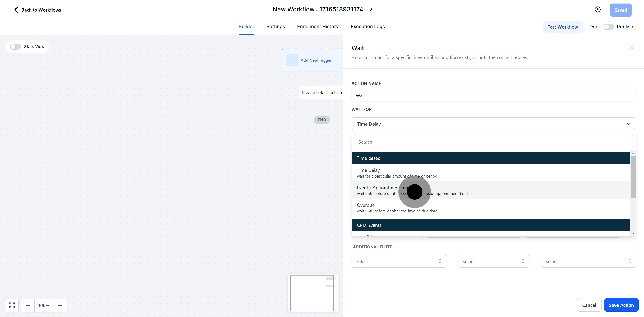Toggle the Stats View switch

coord(15,47)
